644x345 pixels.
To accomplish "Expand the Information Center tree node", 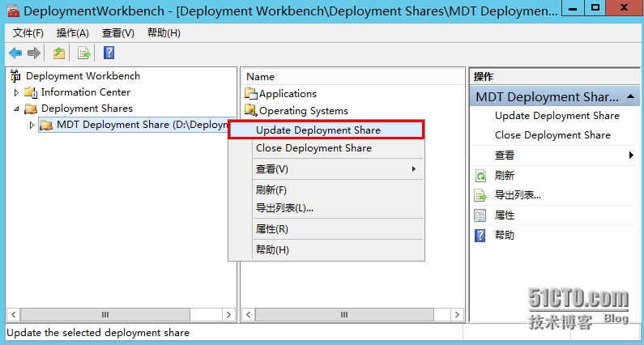I will tap(16, 93).
